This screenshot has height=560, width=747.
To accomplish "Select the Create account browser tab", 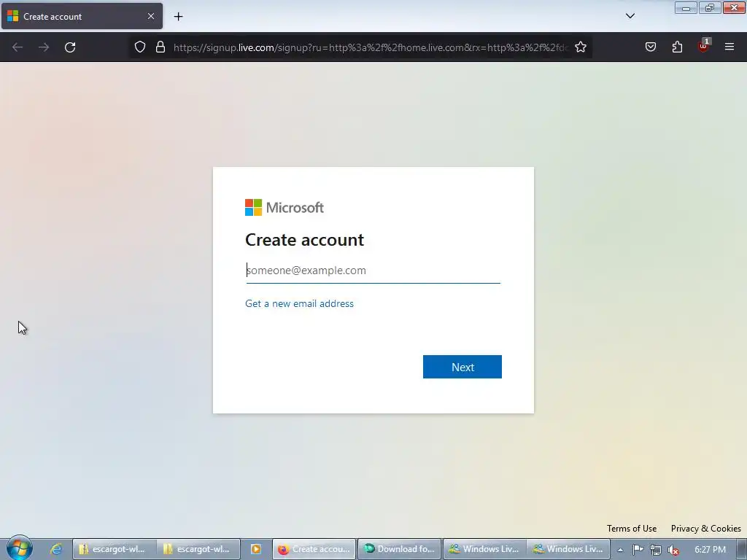I will (x=82, y=16).
